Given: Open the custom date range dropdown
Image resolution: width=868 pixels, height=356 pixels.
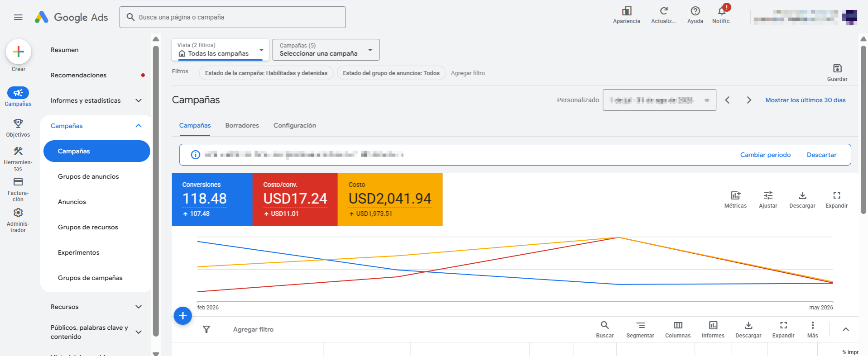Looking at the screenshot, I should pyautogui.click(x=659, y=100).
